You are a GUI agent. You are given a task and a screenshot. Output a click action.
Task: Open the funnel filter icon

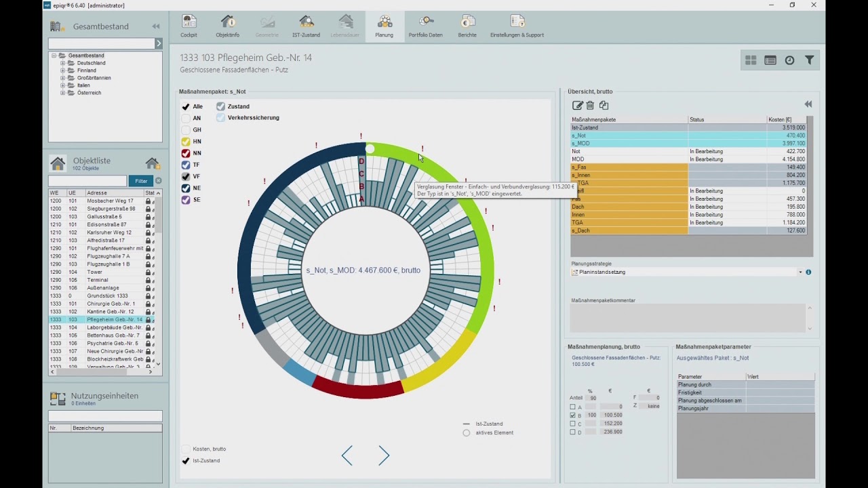(810, 60)
